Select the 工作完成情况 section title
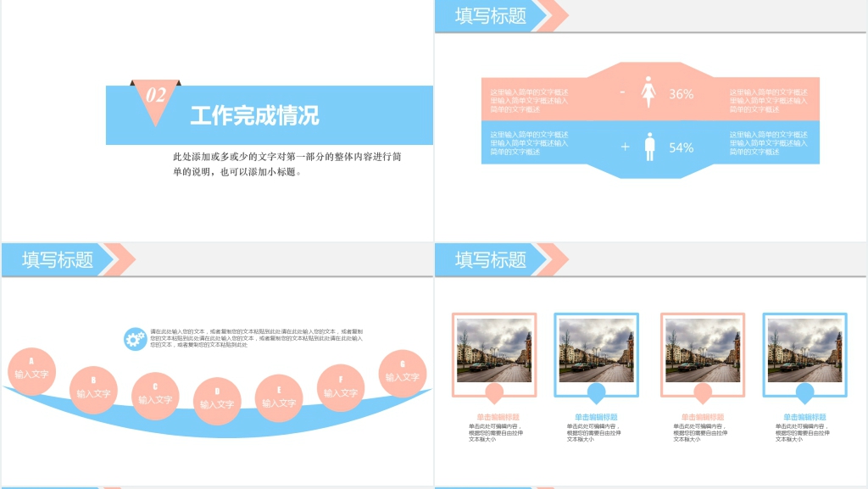The height and width of the screenshot is (489, 868). (254, 116)
